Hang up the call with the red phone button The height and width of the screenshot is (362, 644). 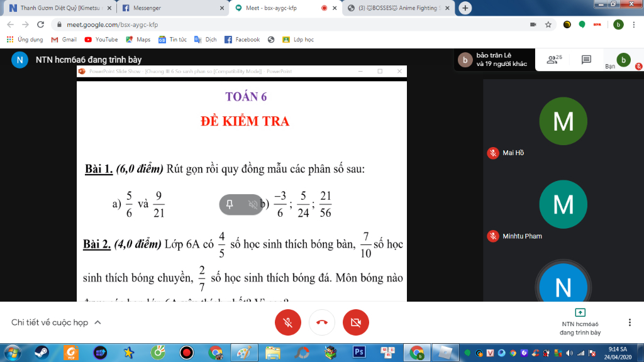coord(321,322)
